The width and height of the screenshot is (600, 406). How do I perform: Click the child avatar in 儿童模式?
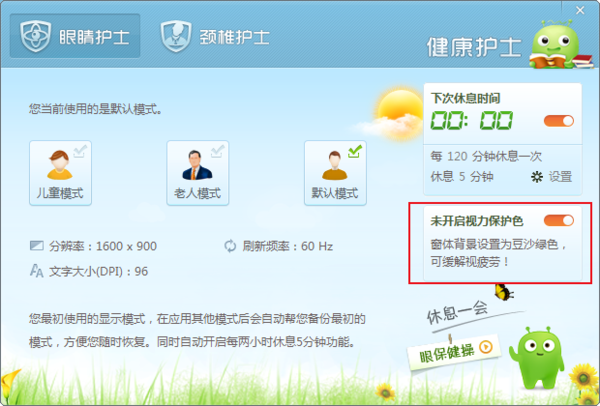tap(59, 165)
